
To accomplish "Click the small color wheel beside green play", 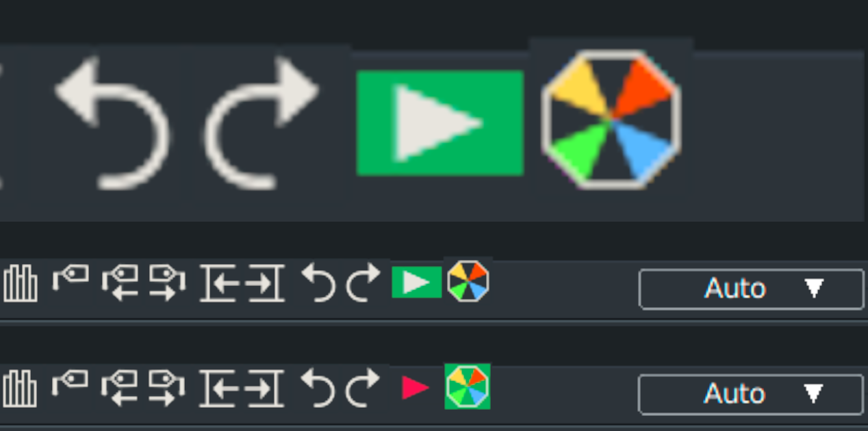I will (468, 281).
